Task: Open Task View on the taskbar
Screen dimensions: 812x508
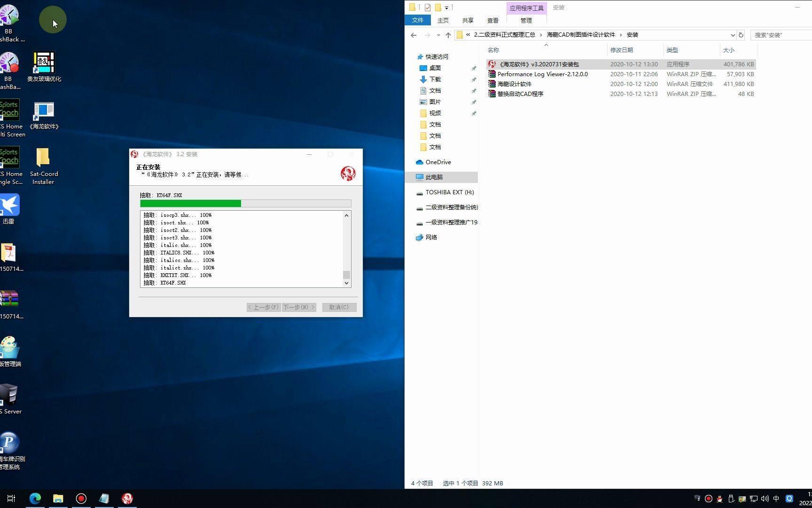Action: [x=12, y=499]
